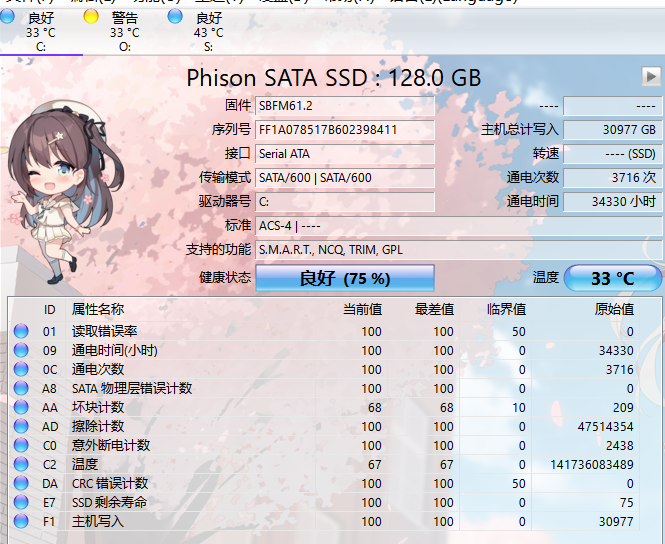
Task: Click the serial number field FF1A078517B602398411
Action: point(345,130)
